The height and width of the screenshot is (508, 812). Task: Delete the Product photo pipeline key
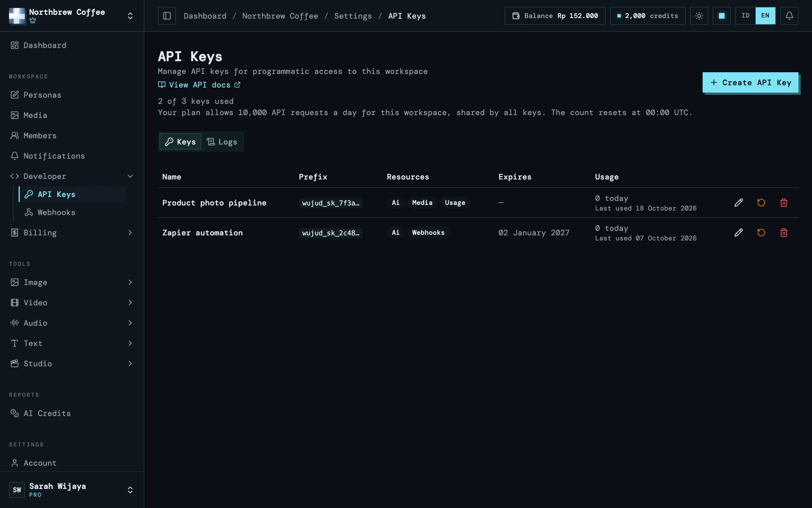[x=784, y=203]
